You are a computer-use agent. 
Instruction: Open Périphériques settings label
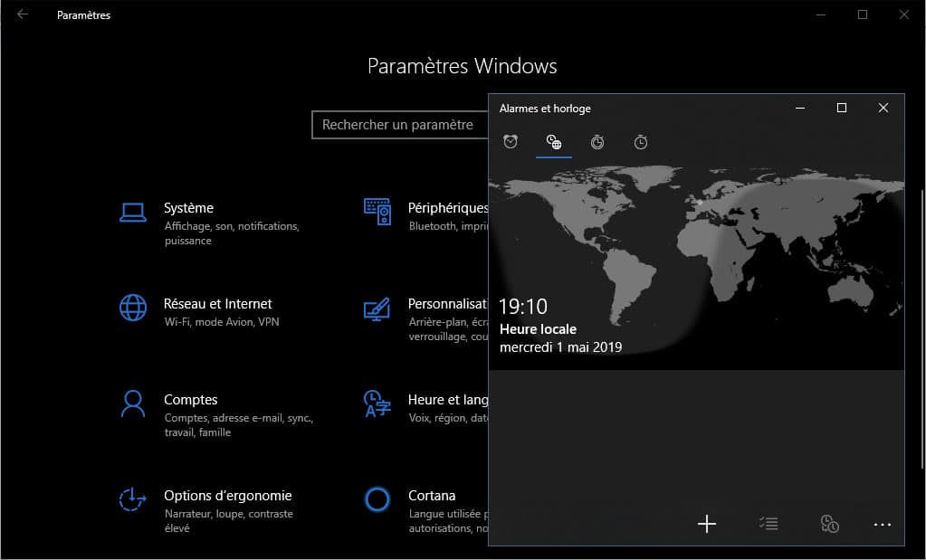pyautogui.click(x=448, y=208)
